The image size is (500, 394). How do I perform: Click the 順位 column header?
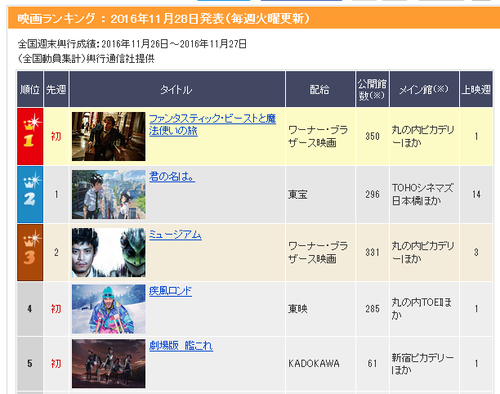click(30, 89)
